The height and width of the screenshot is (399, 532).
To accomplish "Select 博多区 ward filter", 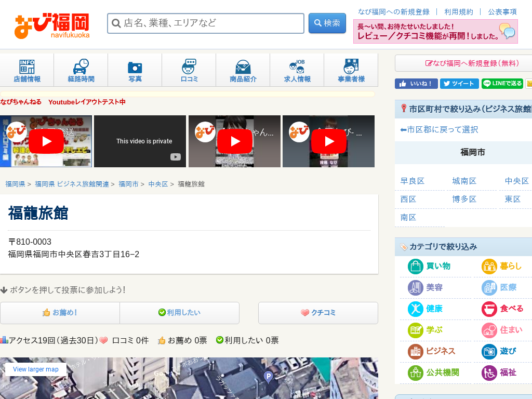I will 464,199.
